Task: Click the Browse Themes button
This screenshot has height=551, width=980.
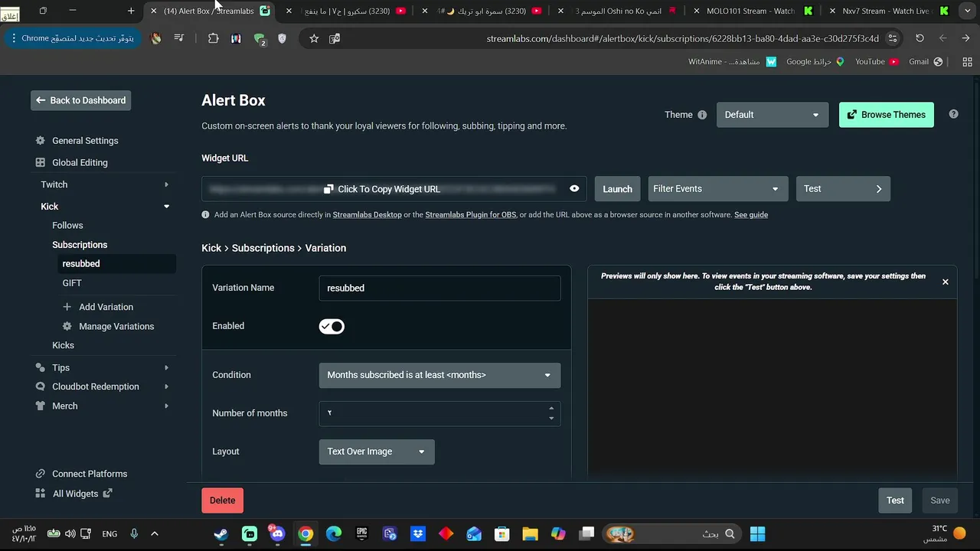Action: 887,115
